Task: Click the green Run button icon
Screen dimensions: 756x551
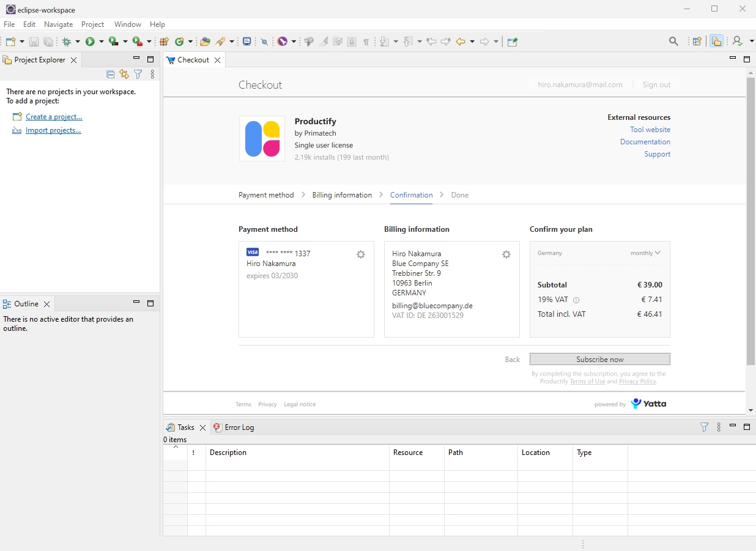Action: point(90,42)
